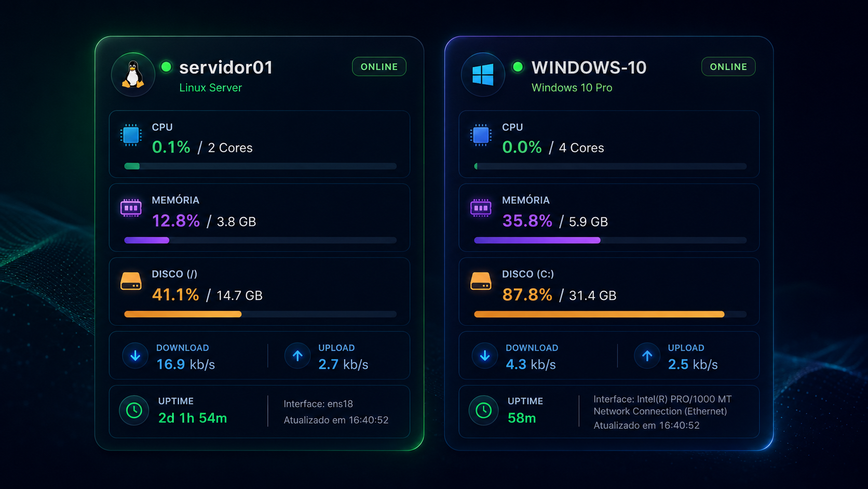Screen dimensions: 868x489
Task: Click servidor01 CPU usage bar
Action: click(261, 166)
